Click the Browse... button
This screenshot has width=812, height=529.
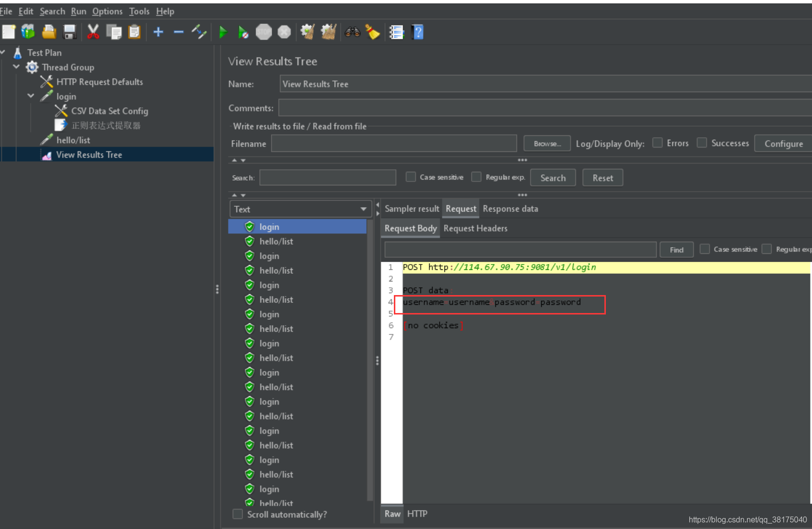[547, 144]
